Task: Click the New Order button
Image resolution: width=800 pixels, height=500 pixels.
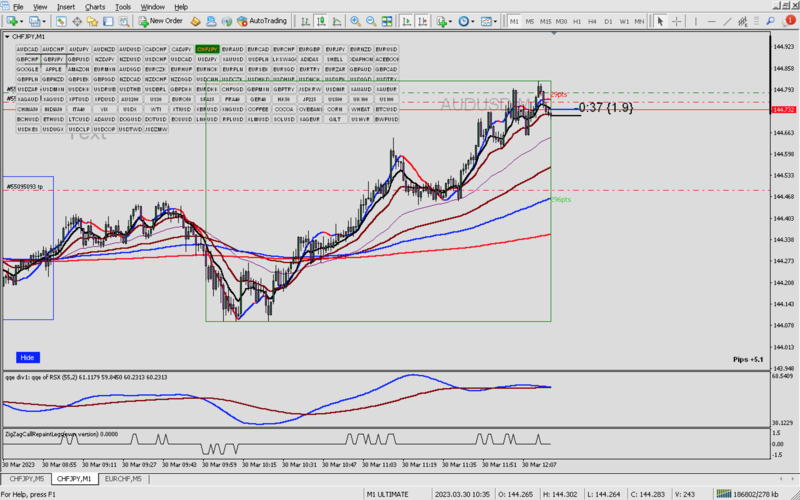Action: click(161, 21)
